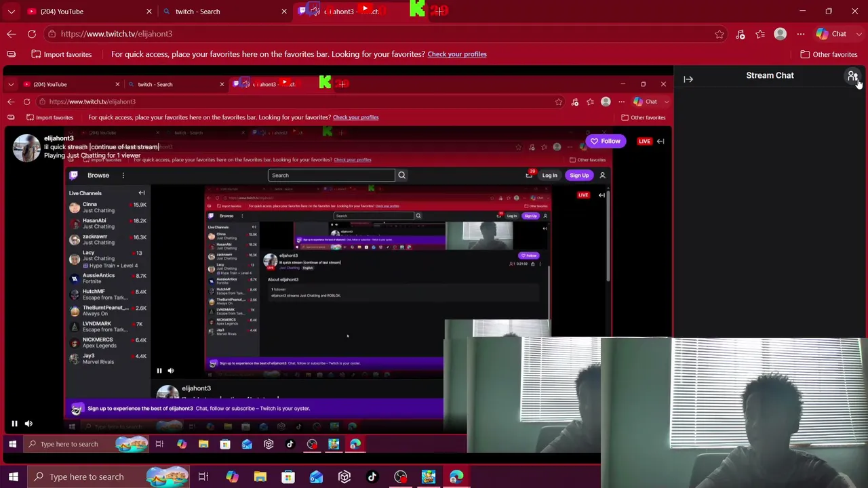This screenshot has height=488, width=868.
Task: Click the Twitch logo beside Browse
Action: pos(74,176)
